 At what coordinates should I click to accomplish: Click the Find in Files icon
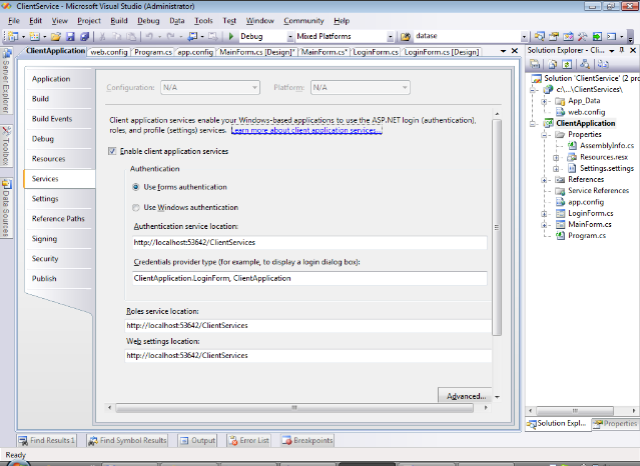pos(405,37)
